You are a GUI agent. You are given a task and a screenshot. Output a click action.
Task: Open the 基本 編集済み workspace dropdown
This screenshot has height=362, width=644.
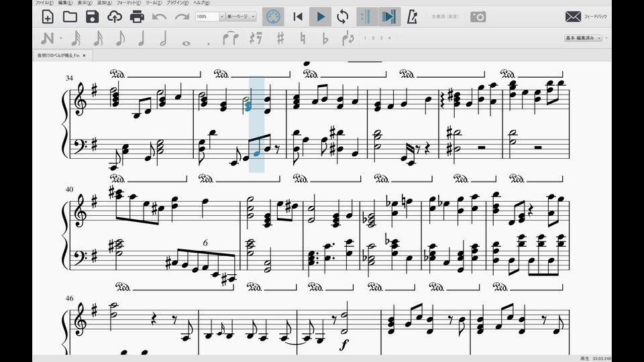[583, 38]
